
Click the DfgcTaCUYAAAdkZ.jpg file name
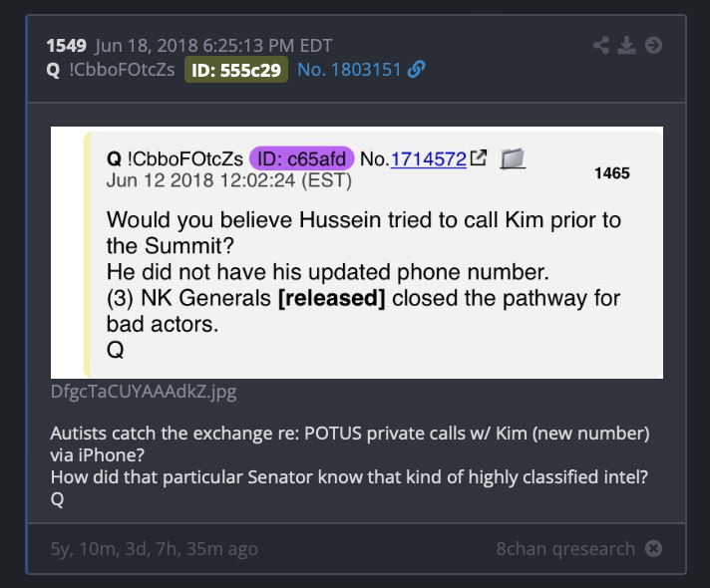coord(144,392)
